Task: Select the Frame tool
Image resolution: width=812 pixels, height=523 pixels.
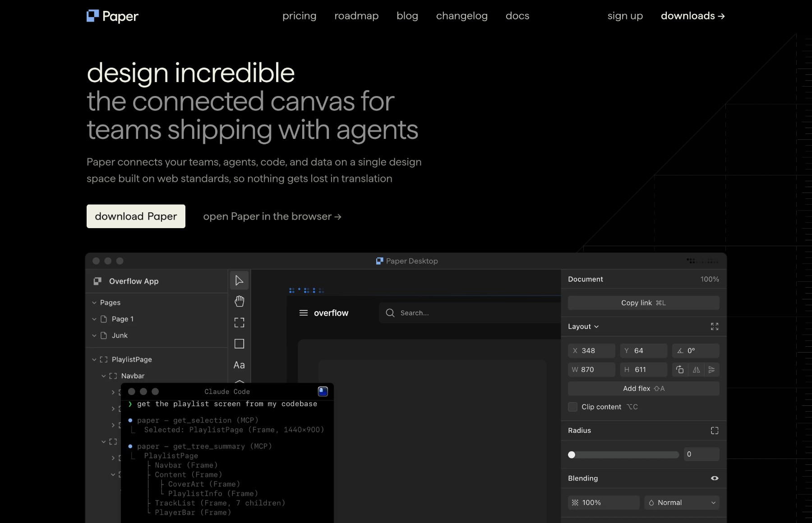Action: tap(239, 322)
